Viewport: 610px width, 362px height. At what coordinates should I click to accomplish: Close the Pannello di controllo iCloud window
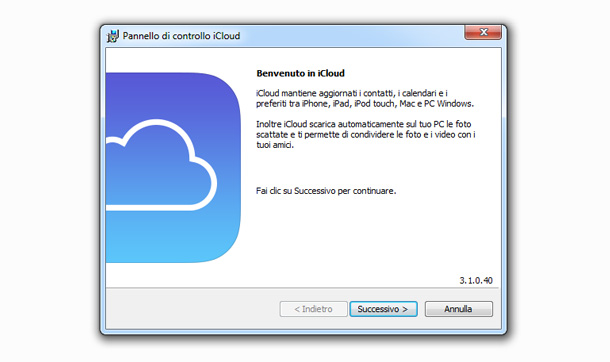point(483,32)
